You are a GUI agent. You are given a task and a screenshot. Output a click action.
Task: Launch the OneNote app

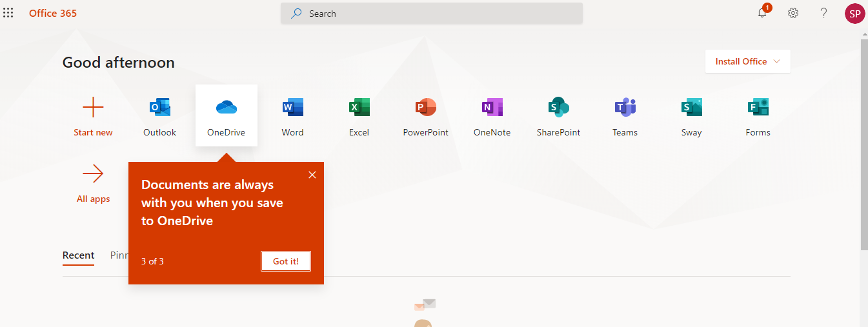coord(492,116)
